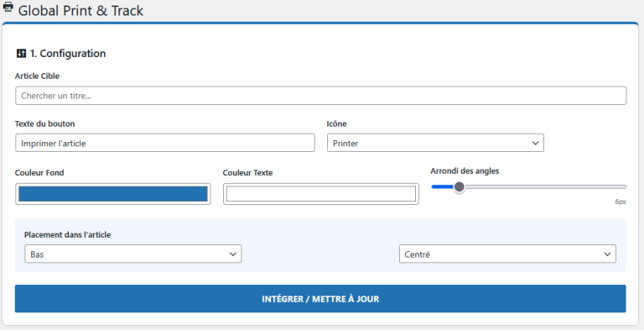Image resolution: width=644 pixels, height=330 pixels.
Task: Click the Arrondi des angles label
Action: point(465,170)
